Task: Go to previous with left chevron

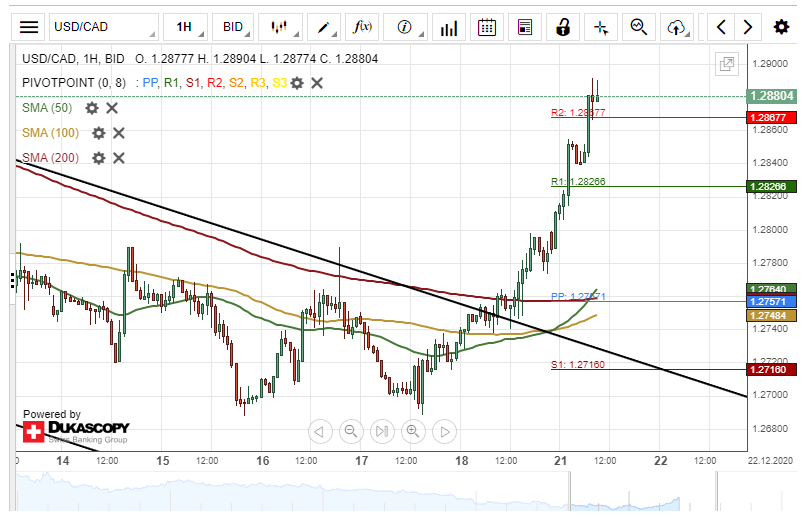Action: [x=721, y=27]
